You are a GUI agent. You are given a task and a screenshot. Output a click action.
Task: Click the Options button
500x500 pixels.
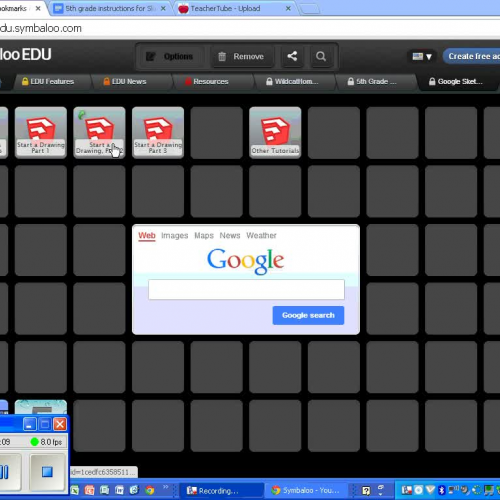click(170, 56)
